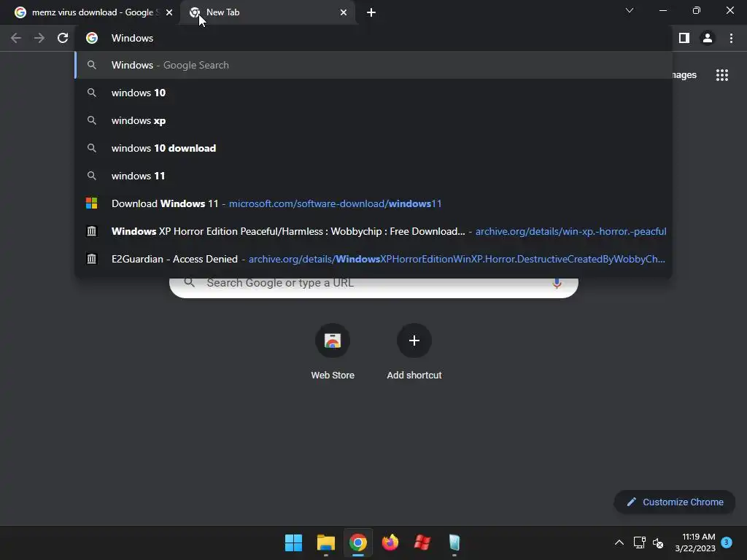The width and height of the screenshot is (747, 560).
Task: Close the memz virus download tab
Action: pyautogui.click(x=169, y=12)
